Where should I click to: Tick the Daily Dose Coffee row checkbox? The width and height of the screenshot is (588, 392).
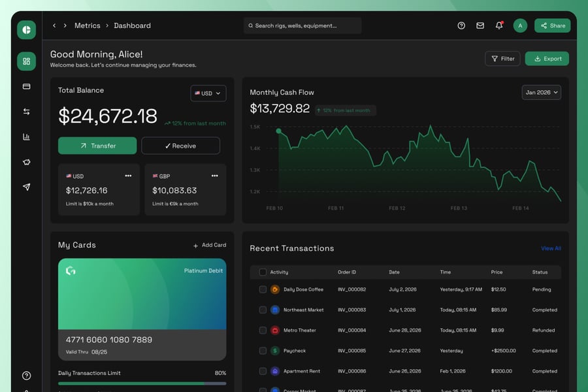tap(263, 289)
